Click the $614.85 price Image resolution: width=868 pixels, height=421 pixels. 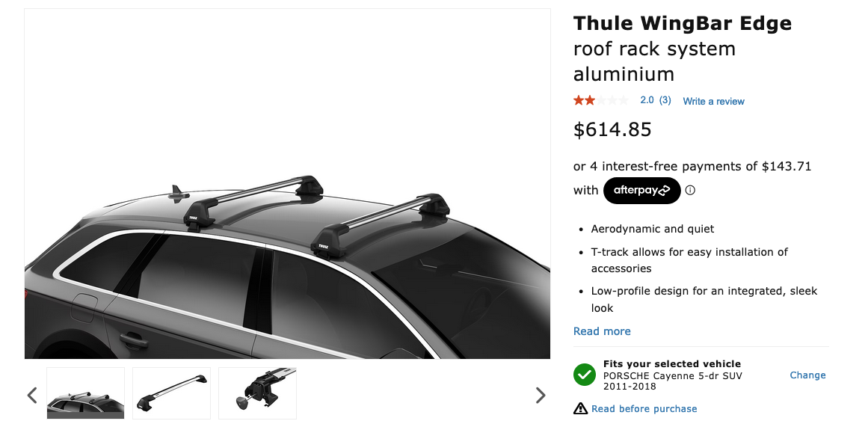pos(612,130)
